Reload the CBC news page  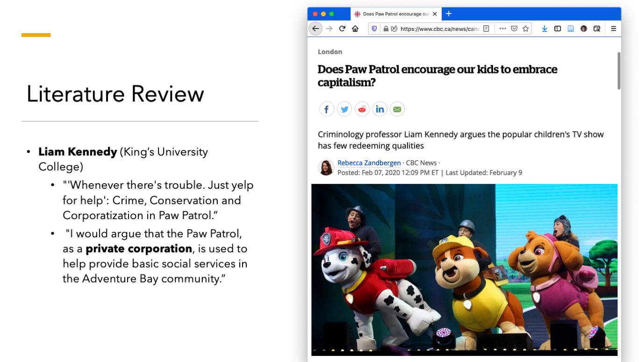pos(342,28)
